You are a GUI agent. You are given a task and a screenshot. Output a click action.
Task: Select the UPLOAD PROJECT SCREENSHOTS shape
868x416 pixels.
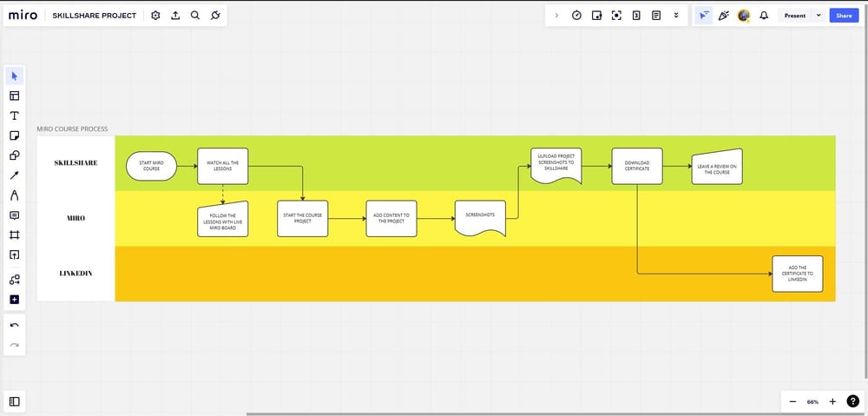coord(556,165)
